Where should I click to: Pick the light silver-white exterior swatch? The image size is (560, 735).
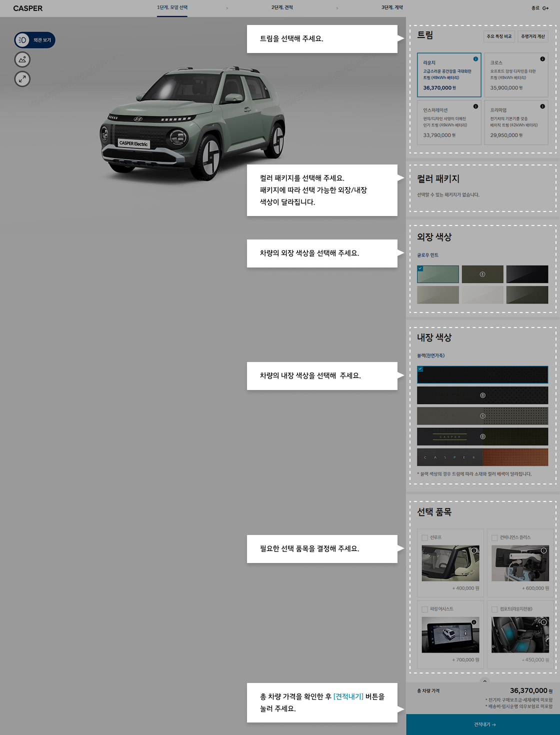[x=482, y=295]
